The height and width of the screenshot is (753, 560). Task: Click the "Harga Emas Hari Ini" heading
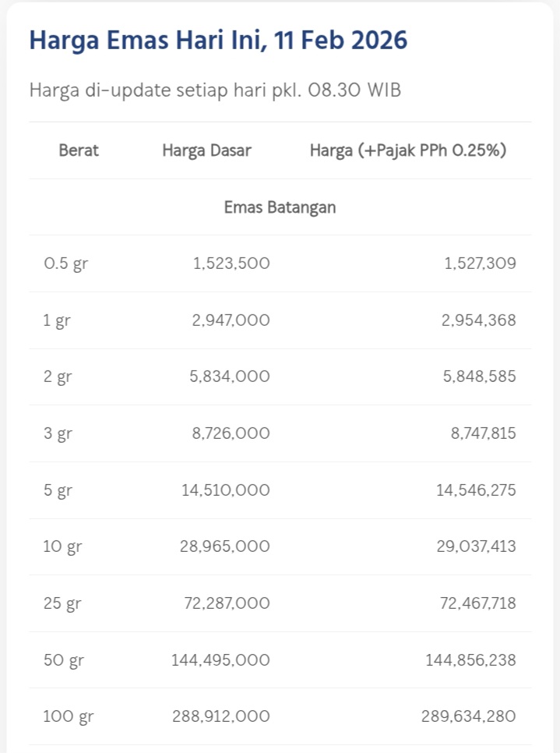(218, 41)
